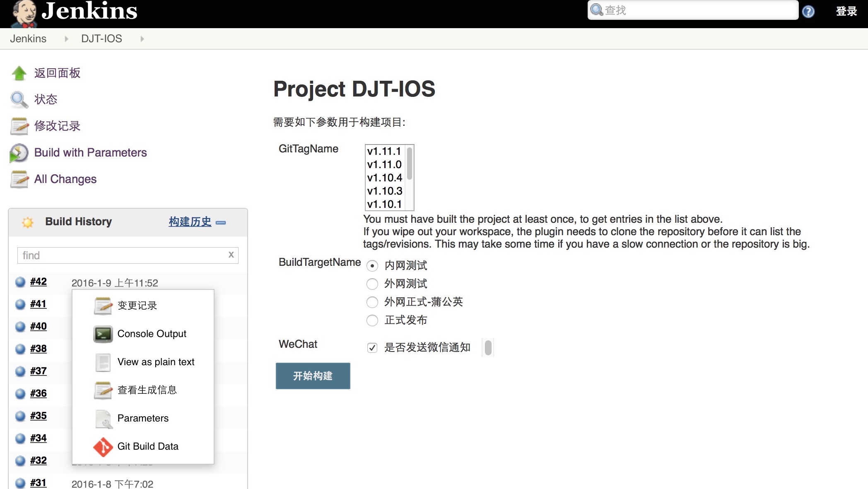Open 查看生成信息 context menu item

147,389
